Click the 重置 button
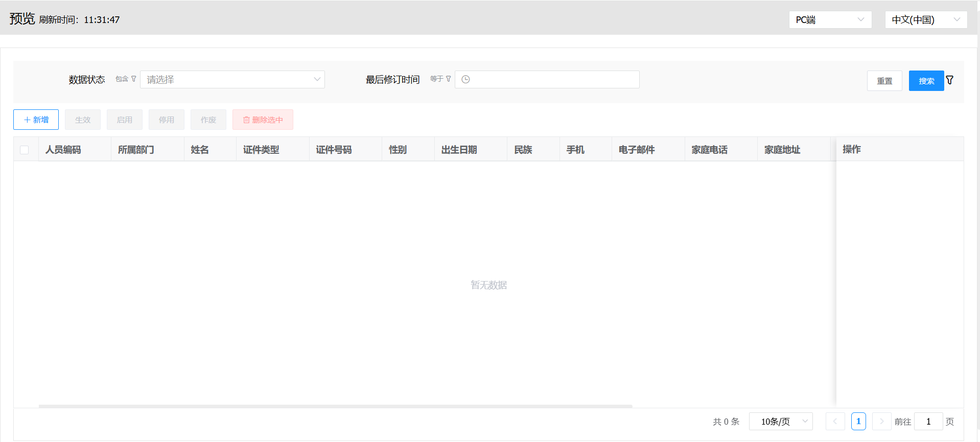 click(x=884, y=81)
